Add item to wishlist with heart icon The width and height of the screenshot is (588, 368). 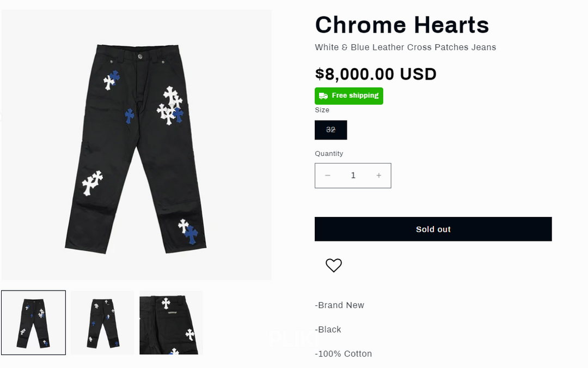(334, 266)
